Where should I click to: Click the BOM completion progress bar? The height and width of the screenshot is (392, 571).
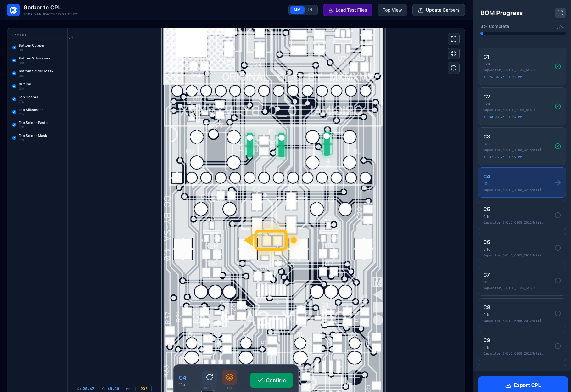click(x=523, y=33)
